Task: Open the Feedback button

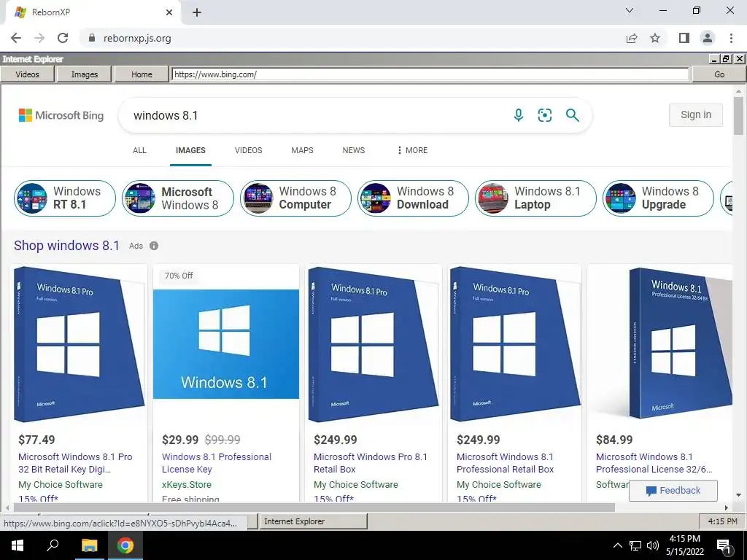Action: click(x=673, y=491)
